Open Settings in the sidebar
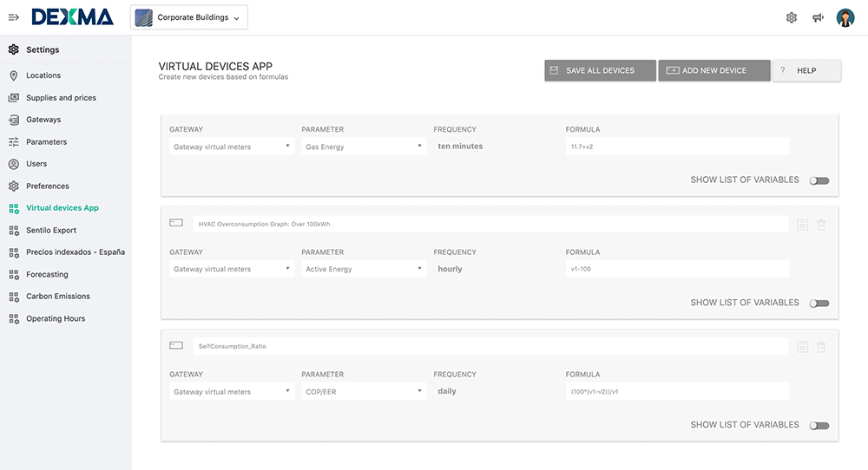868x470 pixels. tap(43, 49)
